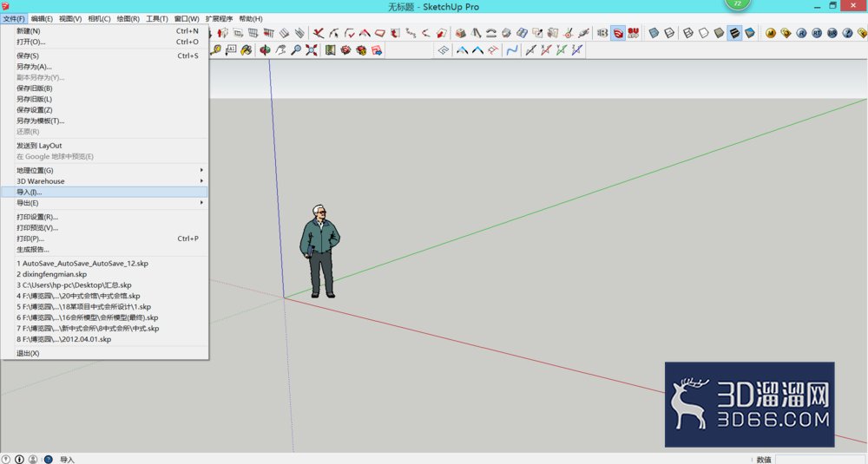868x464 pixels.
Task: Click the blue curve spline icon
Action: pos(512,49)
